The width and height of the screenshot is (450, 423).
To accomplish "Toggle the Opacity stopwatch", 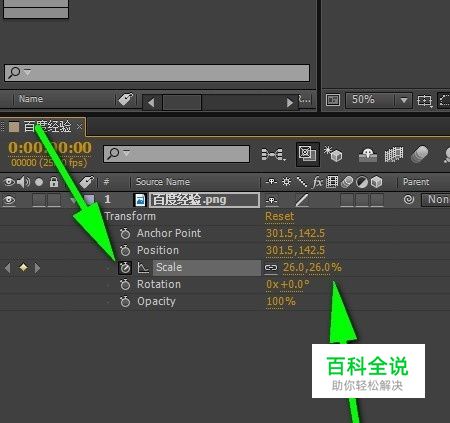I will click(125, 302).
